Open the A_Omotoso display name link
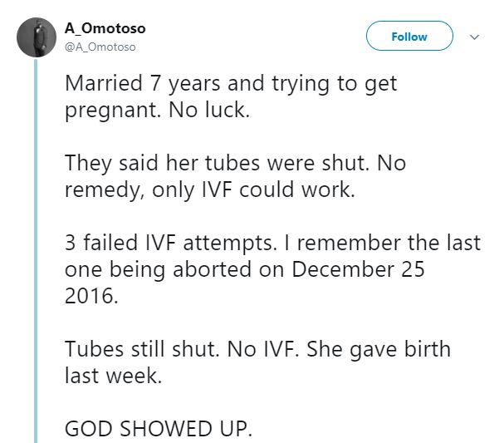504x443 pixels. click(105, 28)
